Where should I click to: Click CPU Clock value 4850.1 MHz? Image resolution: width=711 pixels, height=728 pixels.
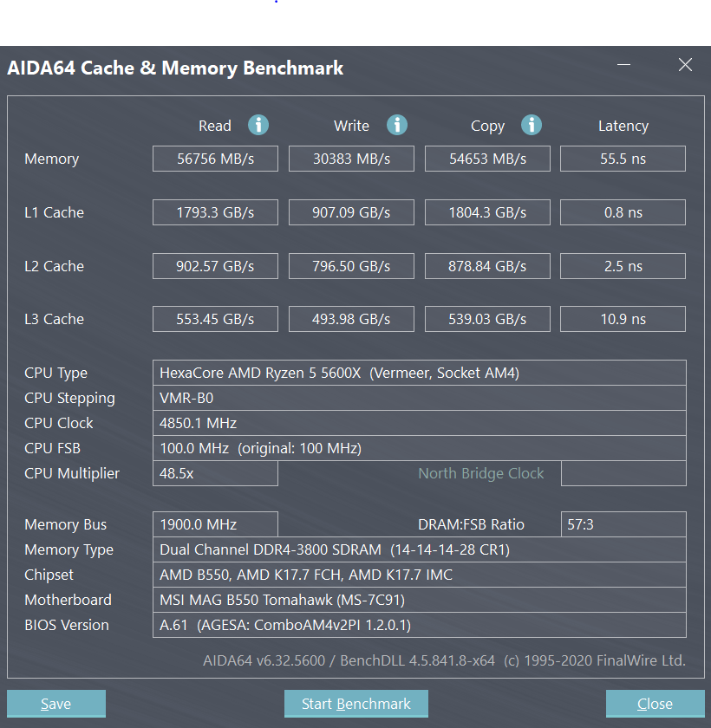[x=420, y=423]
